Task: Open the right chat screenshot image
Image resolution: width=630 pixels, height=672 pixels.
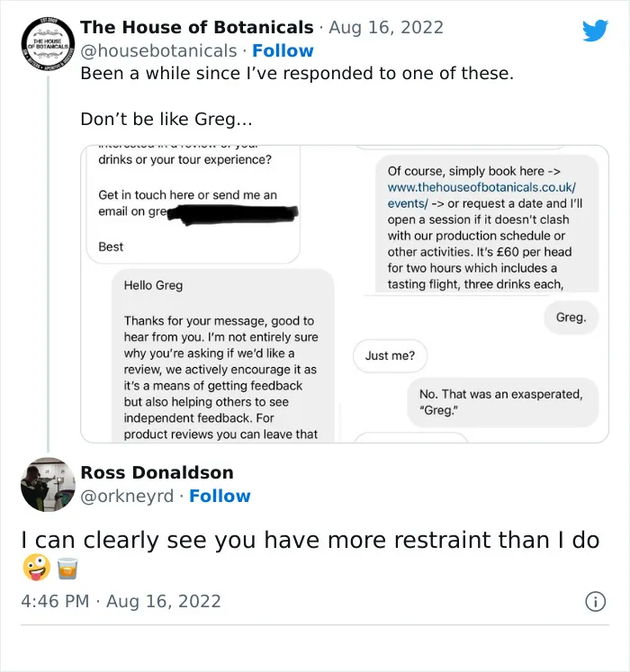Action: pyautogui.click(x=476, y=294)
